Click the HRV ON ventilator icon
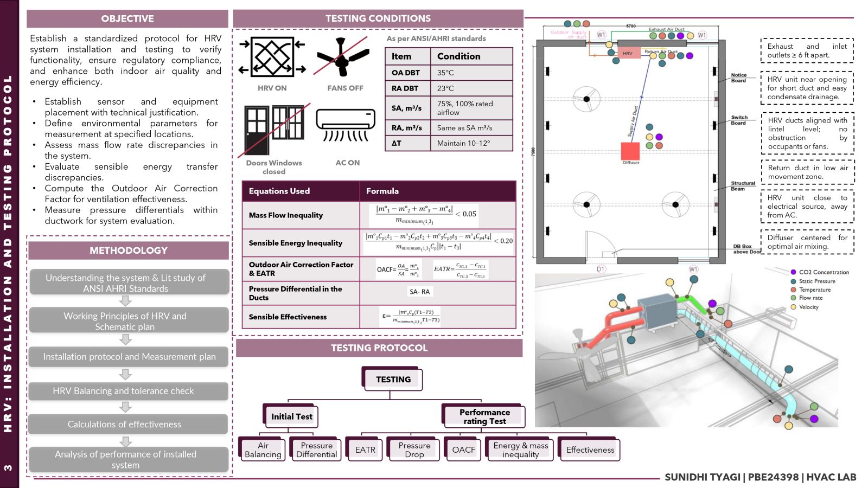 (272, 56)
